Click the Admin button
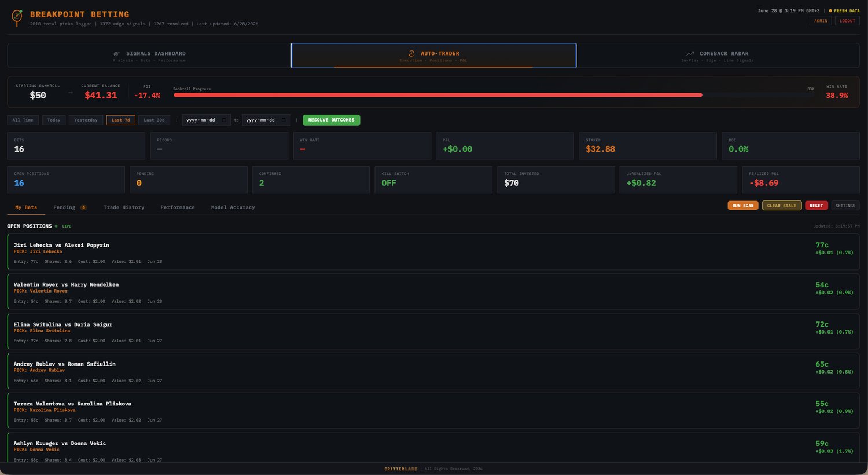This screenshot has height=475, width=868. pos(821,21)
